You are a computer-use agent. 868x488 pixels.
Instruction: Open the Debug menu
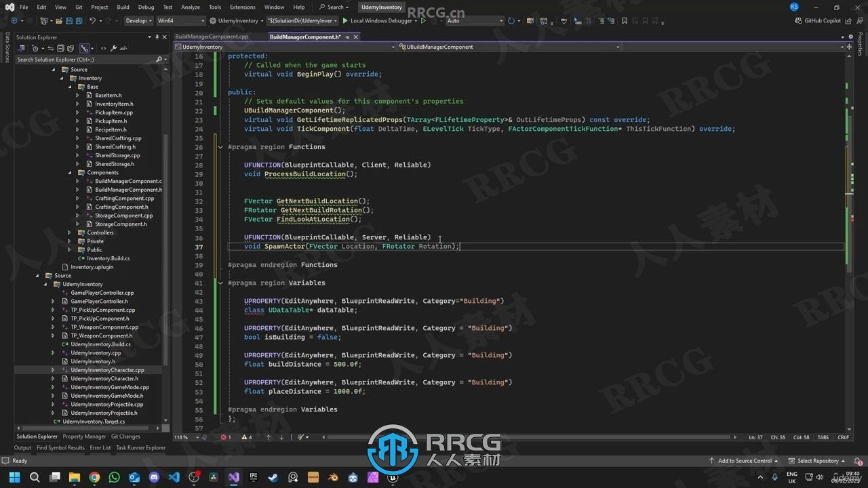[146, 7]
